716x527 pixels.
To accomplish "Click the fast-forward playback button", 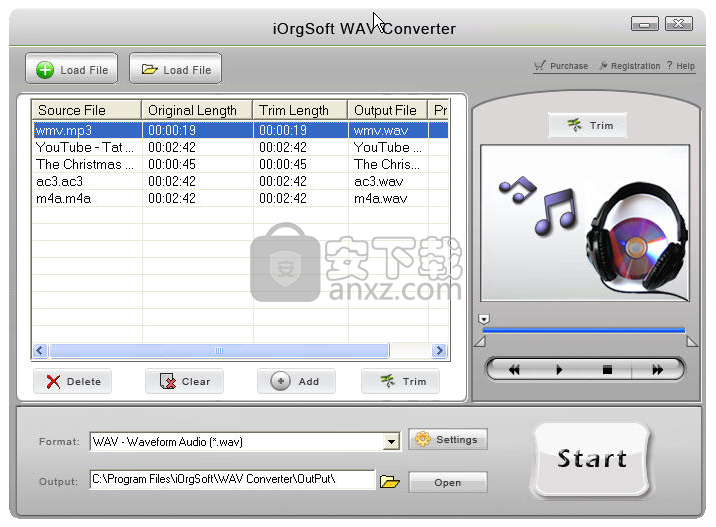I will tap(658, 369).
